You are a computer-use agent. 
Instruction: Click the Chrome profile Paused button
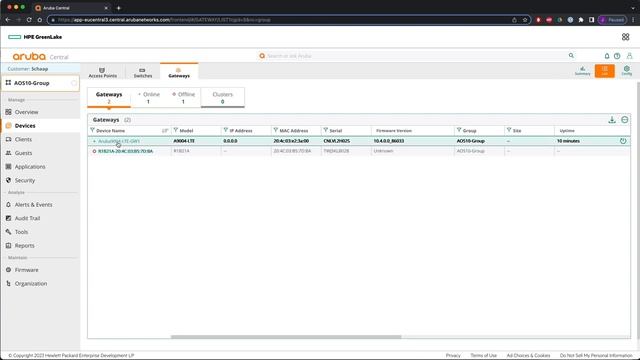click(x=612, y=20)
